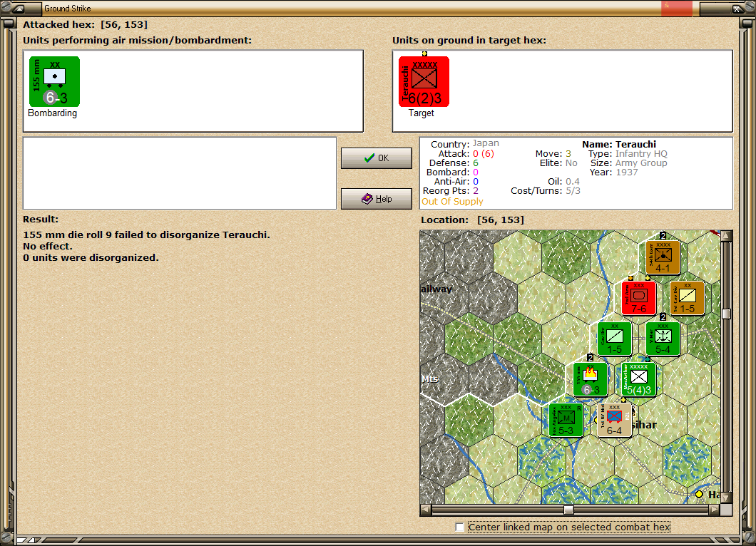Click the red 7-6 armor unit on map
Image resolution: width=756 pixels, height=546 pixels.
coord(638,298)
